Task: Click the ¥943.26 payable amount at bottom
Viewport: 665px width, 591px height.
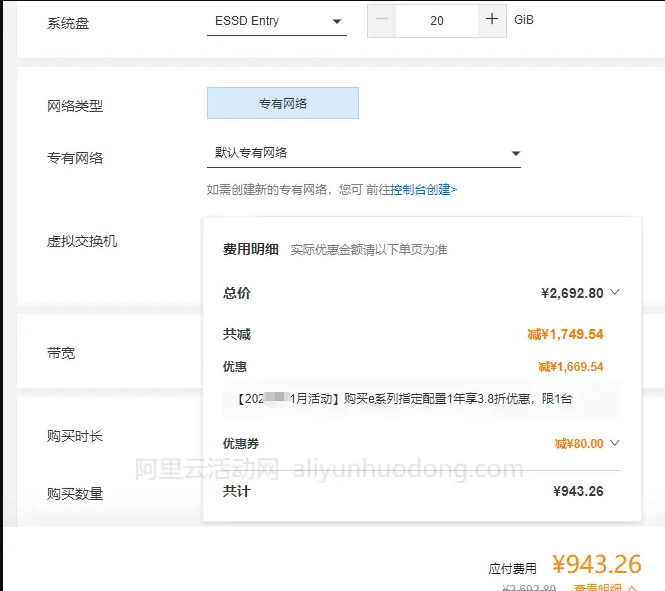Action: pos(596,565)
